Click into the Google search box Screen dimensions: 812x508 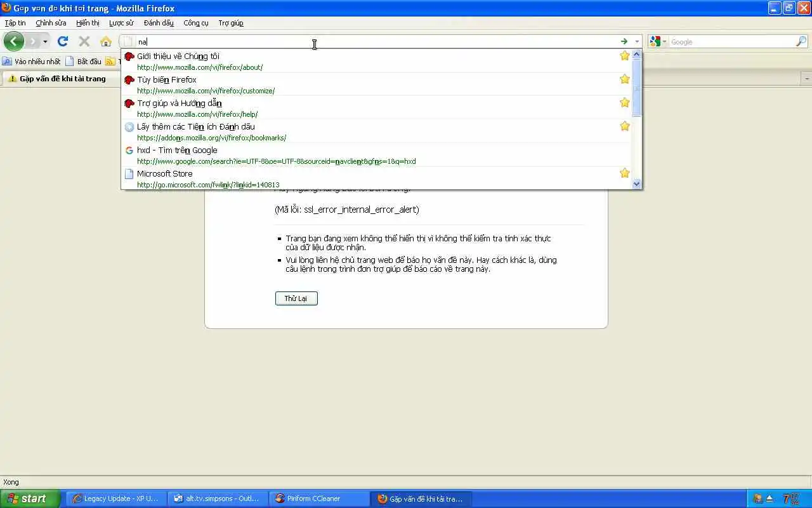coord(732,42)
